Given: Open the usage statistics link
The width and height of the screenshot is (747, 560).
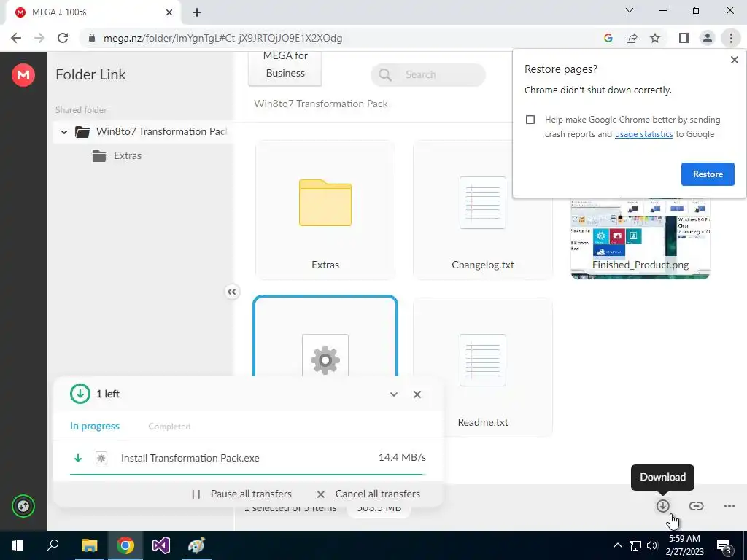Looking at the screenshot, I should [x=643, y=134].
